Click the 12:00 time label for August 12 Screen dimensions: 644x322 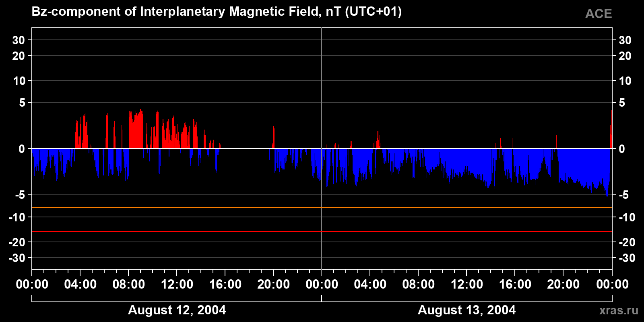click(x=177, y=285)
